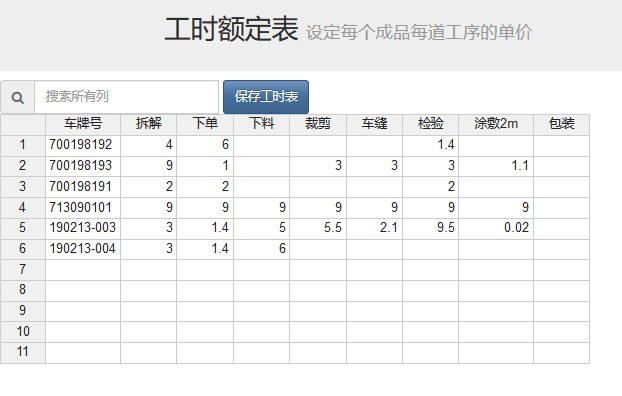Select the 拆解 column header

pos(148,125)
